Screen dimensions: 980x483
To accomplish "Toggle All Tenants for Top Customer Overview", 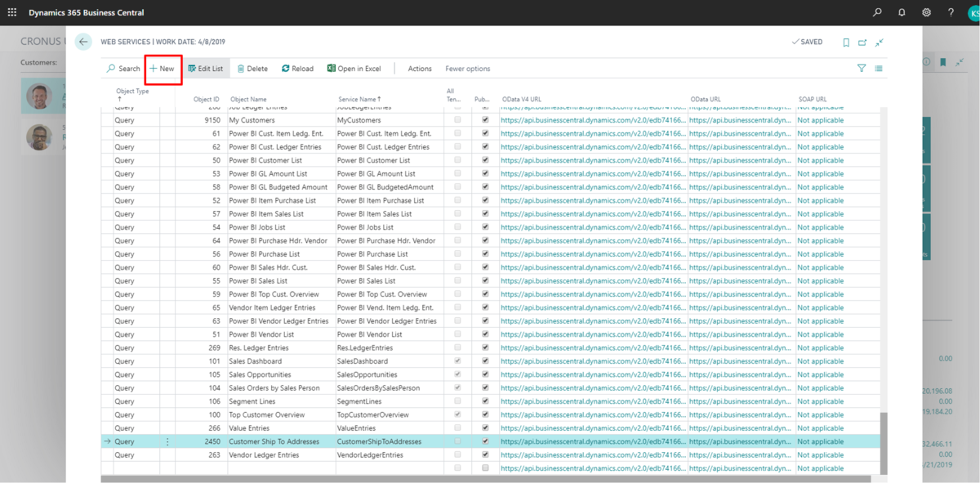I will (457, 414).
